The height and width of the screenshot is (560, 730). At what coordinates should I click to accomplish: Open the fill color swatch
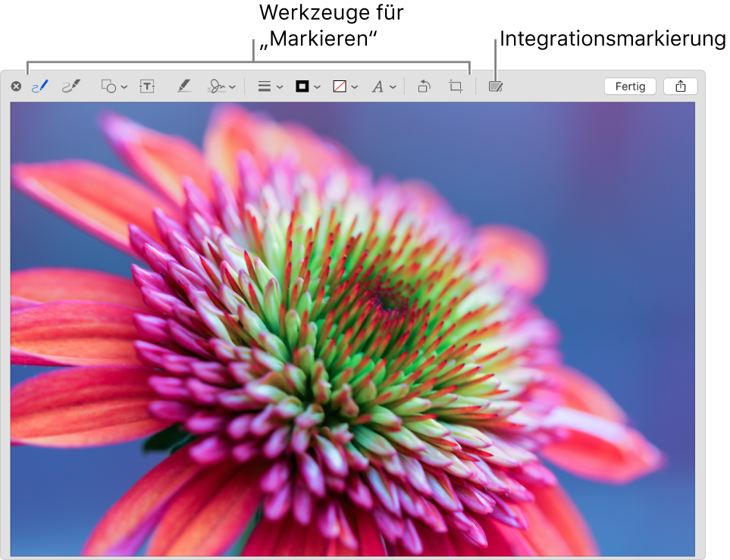coord(340,86)
